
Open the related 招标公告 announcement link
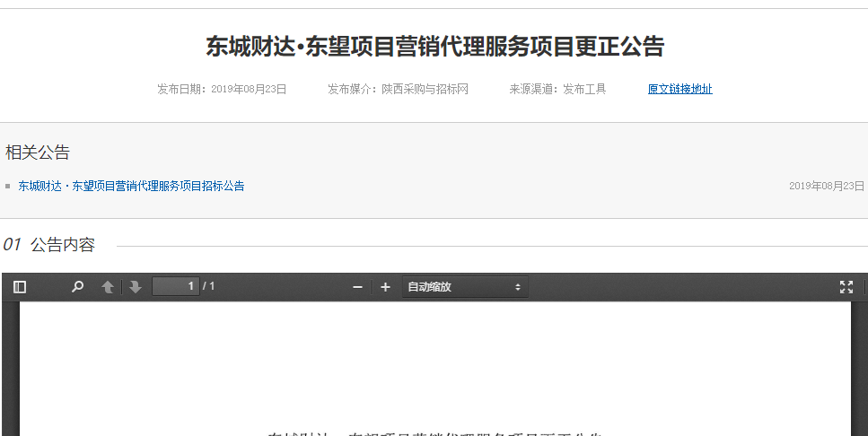point(131,187)
